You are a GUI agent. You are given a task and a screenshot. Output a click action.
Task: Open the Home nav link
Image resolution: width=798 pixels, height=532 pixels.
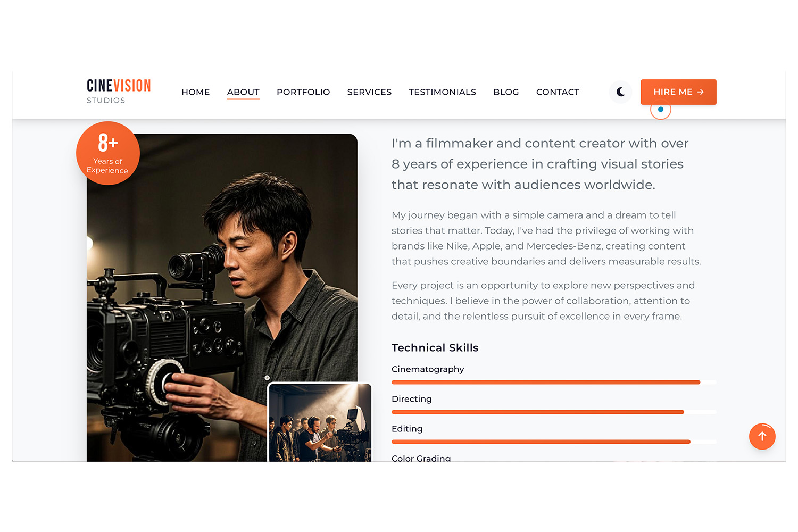195,92
